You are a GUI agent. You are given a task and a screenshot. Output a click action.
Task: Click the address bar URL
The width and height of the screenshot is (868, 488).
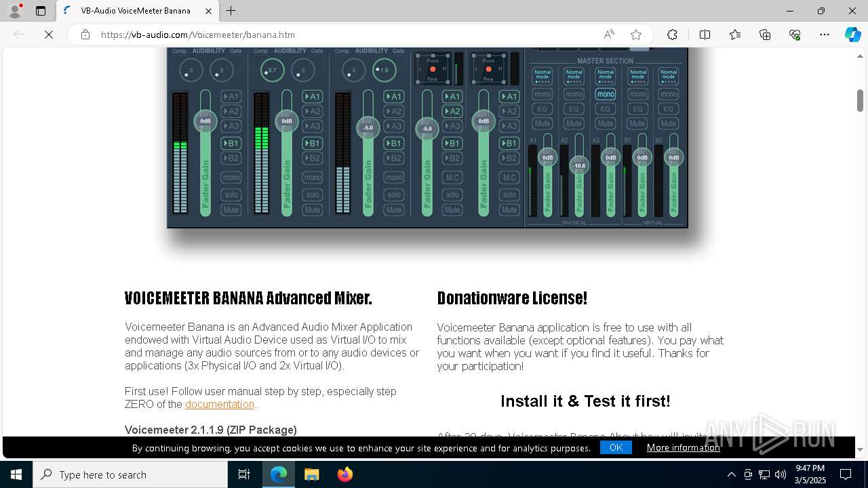point(198,35)
